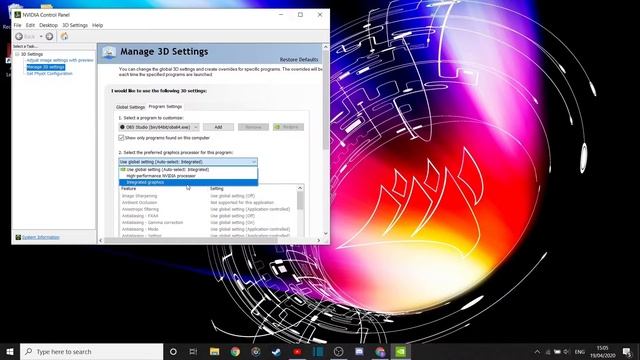Click the Restore Defaults link
This screenshot has height=360, width=640.
pos(299,60)
